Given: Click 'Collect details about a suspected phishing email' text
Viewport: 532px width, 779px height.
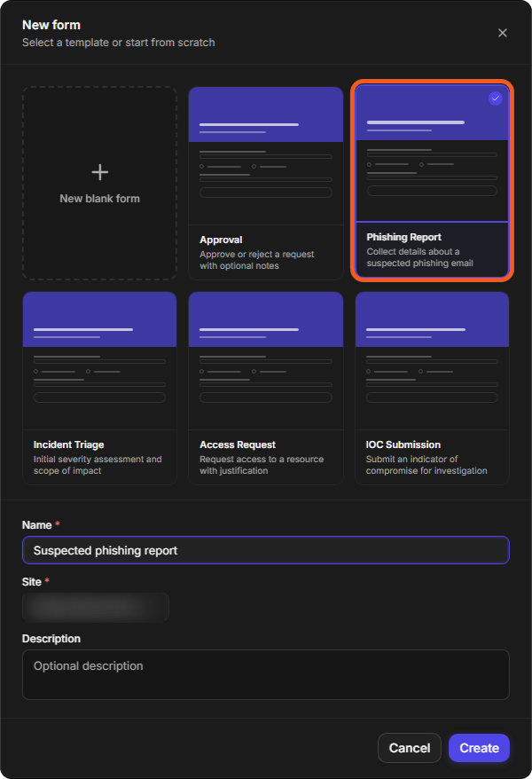Looking at the screenshot, I should (420, 257).
